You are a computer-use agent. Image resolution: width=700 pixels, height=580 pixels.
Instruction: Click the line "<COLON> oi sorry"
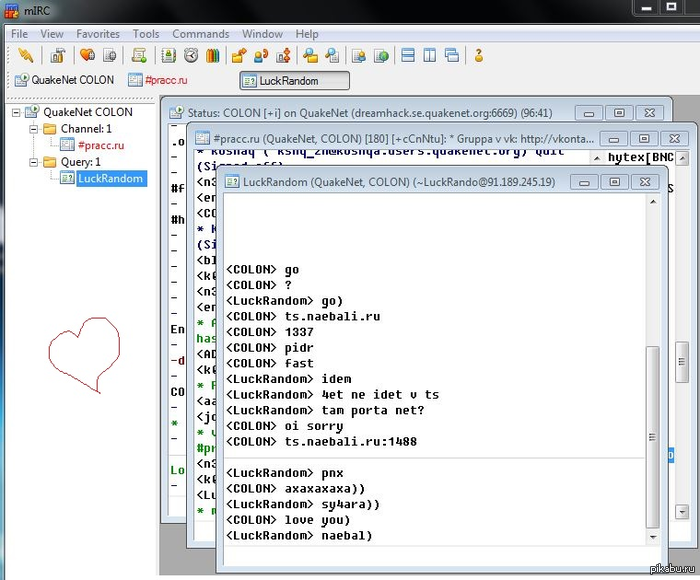coord(284,426)
